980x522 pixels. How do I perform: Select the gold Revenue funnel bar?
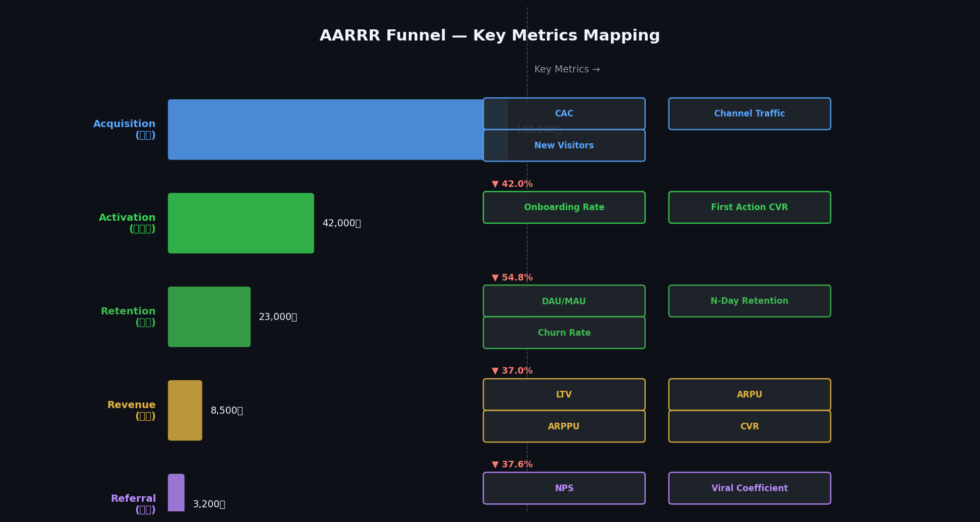pos(185,411)
